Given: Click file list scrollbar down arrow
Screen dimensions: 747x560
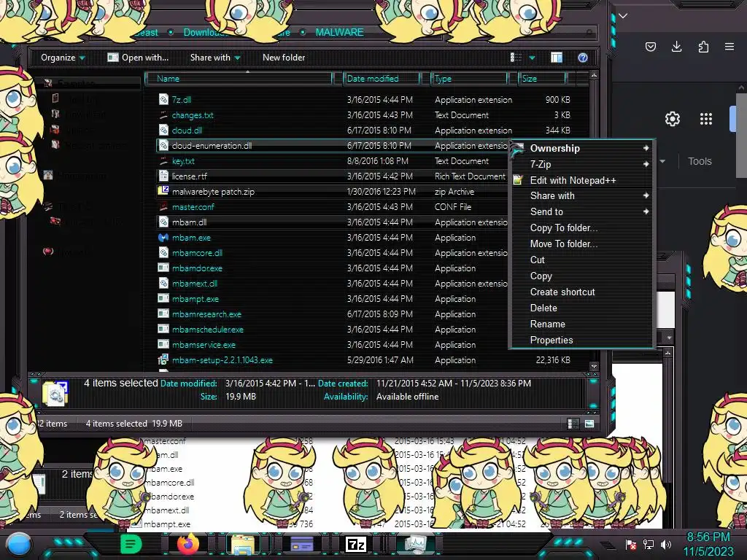Looking at the screenshot, I should [x=594, y=367].
